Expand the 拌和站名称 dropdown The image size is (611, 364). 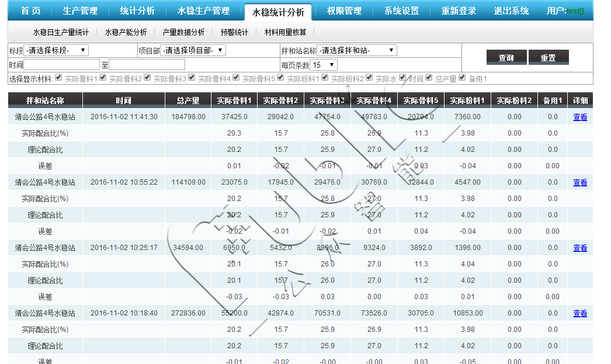(357, 50)
